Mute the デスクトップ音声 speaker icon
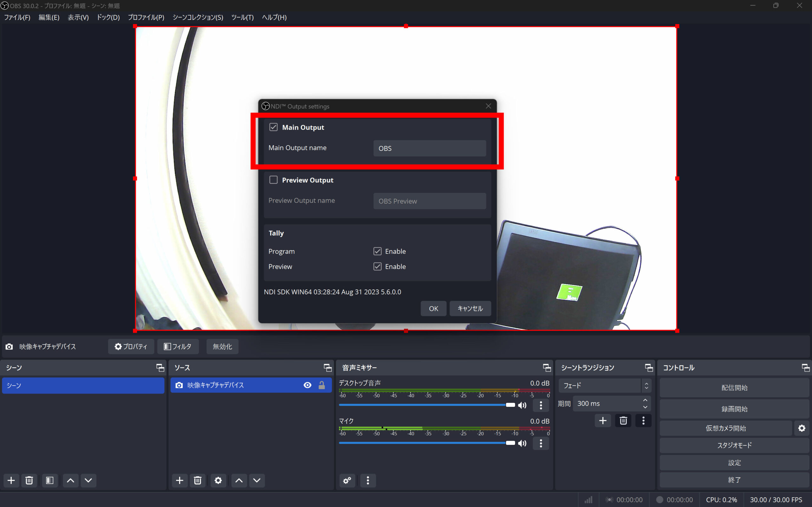The width and height of the screenshot is (812, 507). 522,405
